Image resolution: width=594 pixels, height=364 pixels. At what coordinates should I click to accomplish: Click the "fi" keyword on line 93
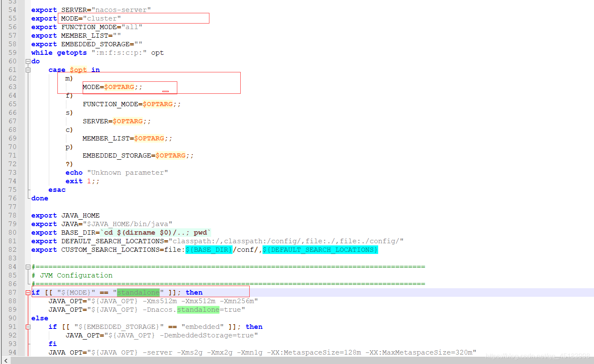pos(53,344)
